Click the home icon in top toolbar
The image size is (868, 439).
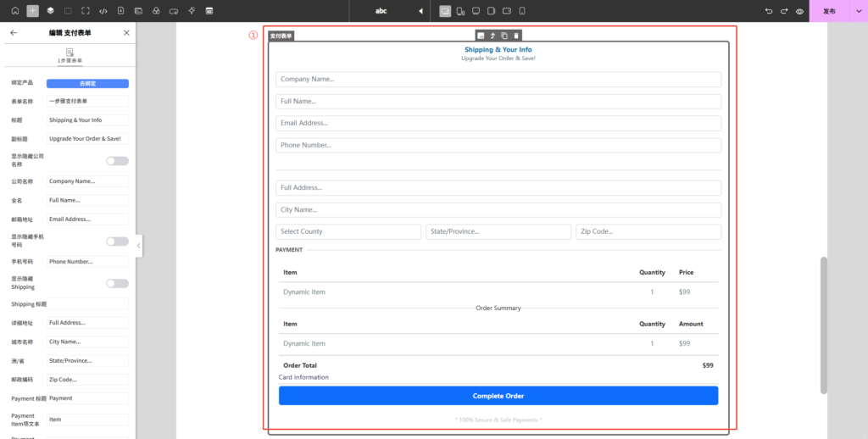14,11
